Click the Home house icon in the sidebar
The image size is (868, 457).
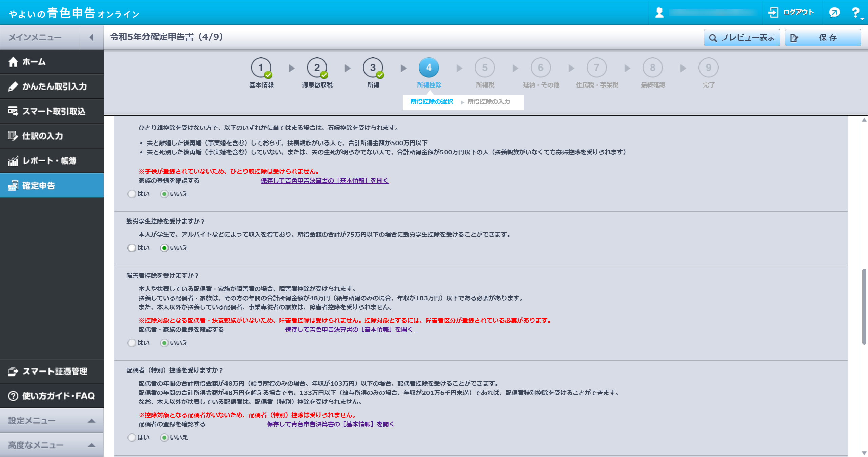point(13,62)
